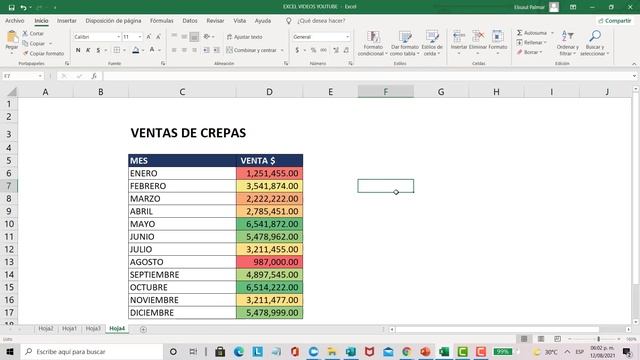Toggle italic K formatting

pos(88,50)
